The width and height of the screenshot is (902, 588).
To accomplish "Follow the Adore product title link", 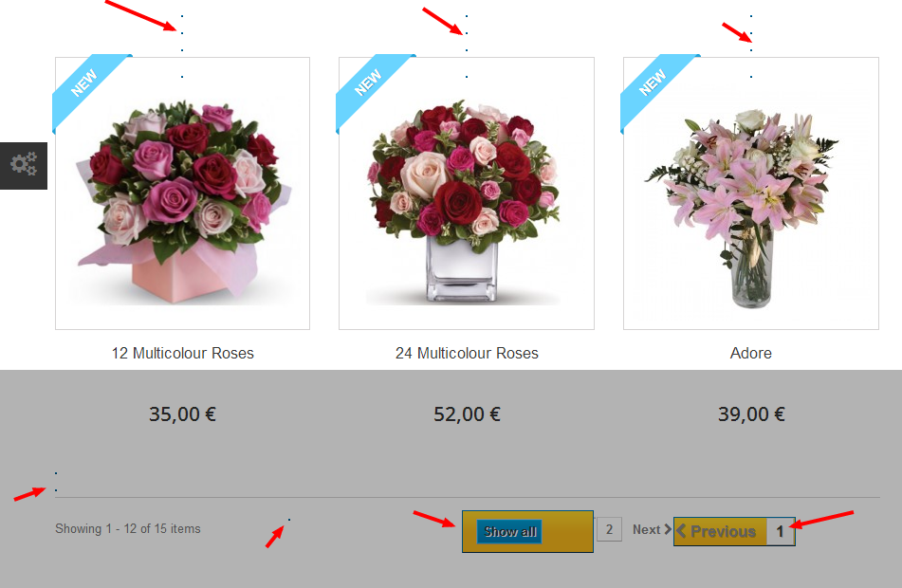I will pyautogui.click(x=750, y=353).
